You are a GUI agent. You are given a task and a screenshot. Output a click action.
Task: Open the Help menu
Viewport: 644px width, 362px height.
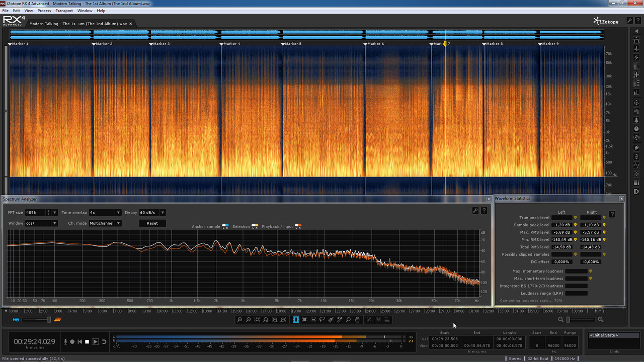tap(101, 11)
